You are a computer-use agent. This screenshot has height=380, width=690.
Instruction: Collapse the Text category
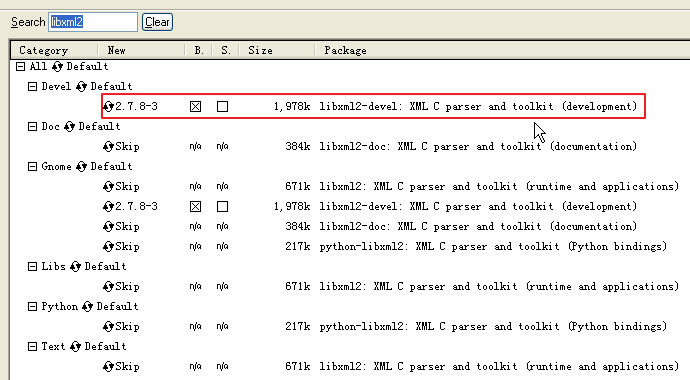pyautogui.click(x=32, y=346)
